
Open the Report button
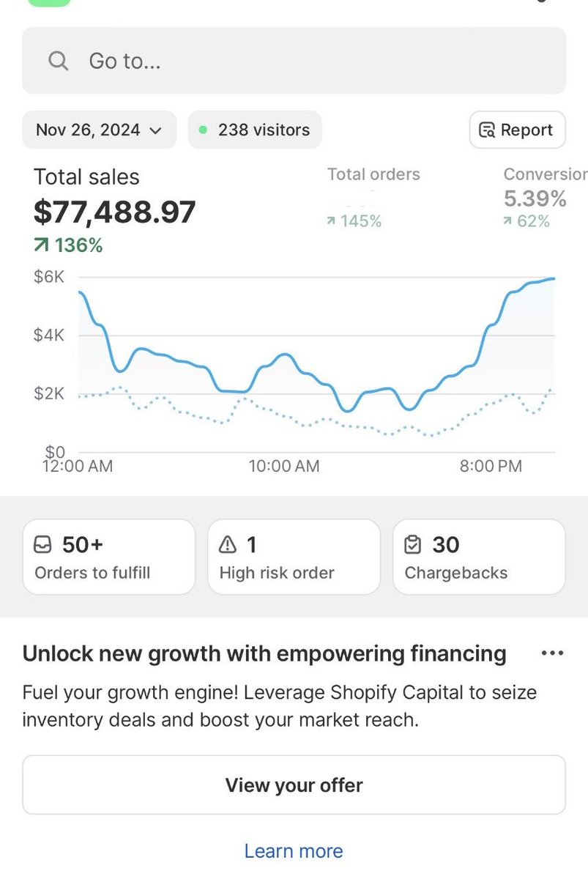coord(517,130)
